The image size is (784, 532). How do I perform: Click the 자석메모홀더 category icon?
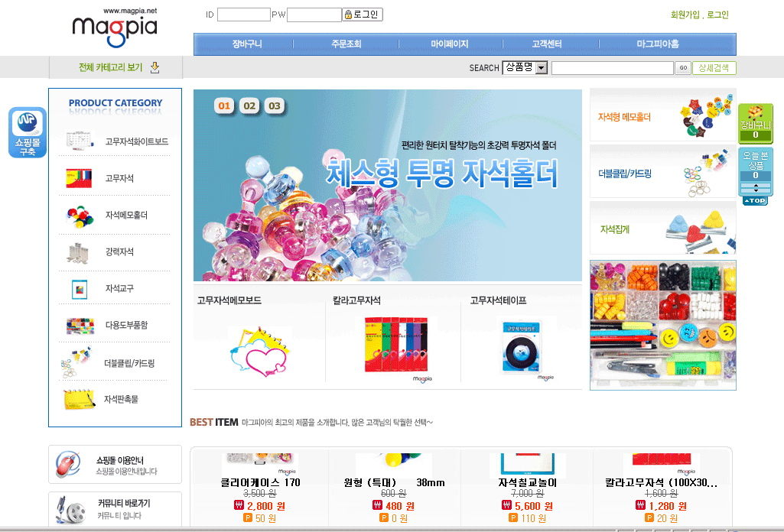tap(80, 216)
